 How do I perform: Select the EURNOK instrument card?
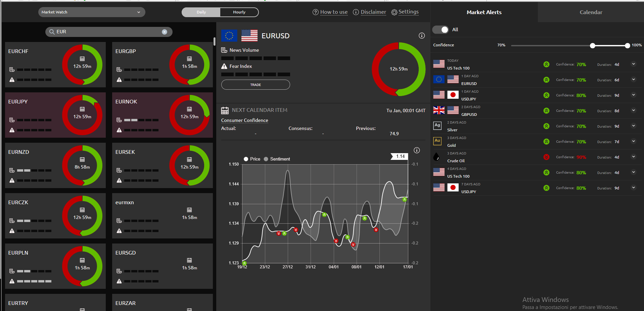click(163, 115)
